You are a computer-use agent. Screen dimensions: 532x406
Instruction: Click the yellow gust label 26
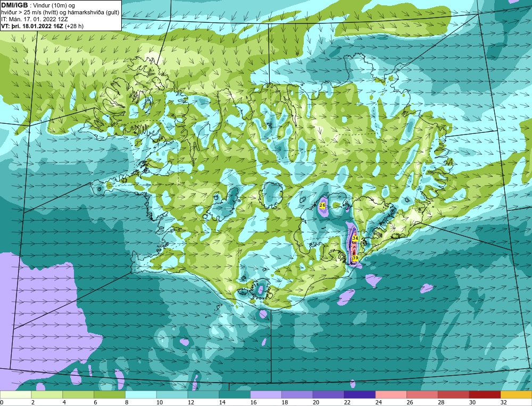[x=322, y=205]
